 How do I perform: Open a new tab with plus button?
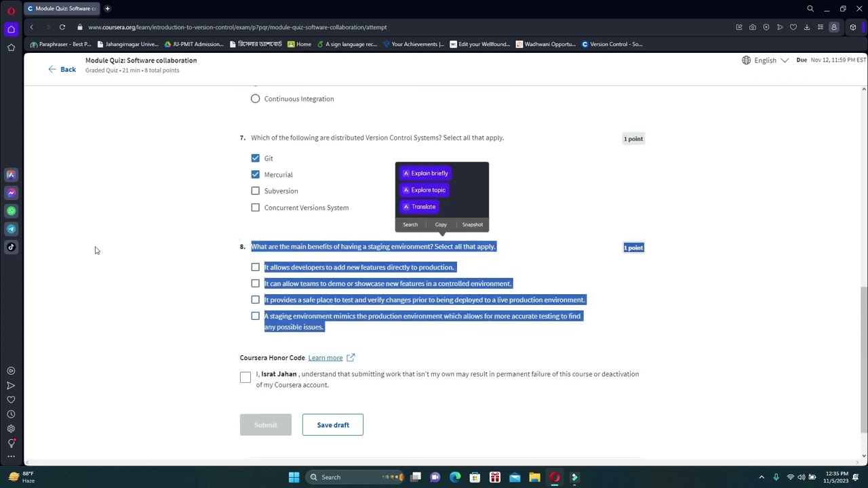pyautogui.click(x=107, y=9)
